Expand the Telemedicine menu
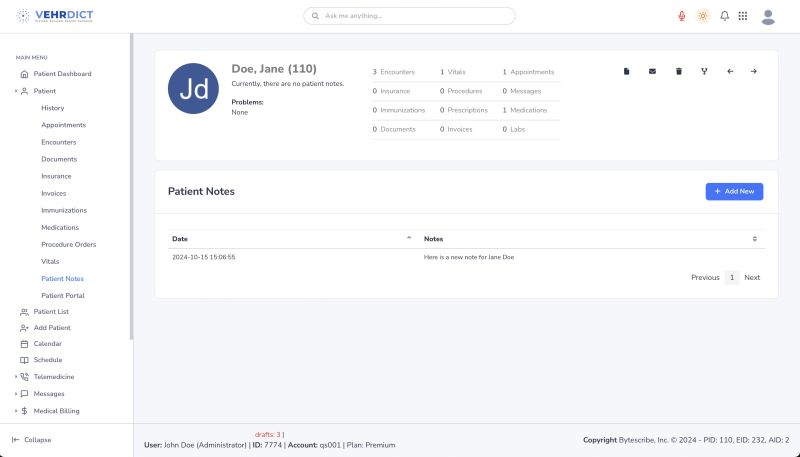Screen dimensions: 800x457 (16, 377)
